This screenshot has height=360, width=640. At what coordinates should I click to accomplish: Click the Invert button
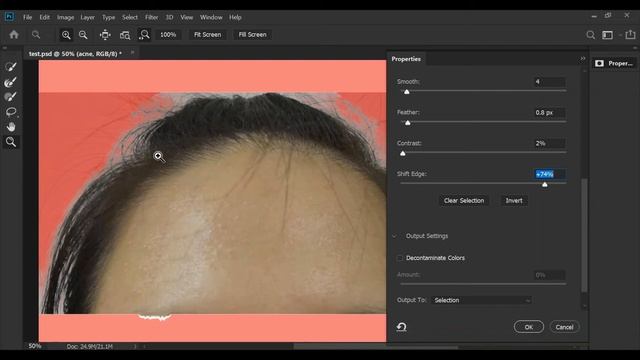point(514,200)
